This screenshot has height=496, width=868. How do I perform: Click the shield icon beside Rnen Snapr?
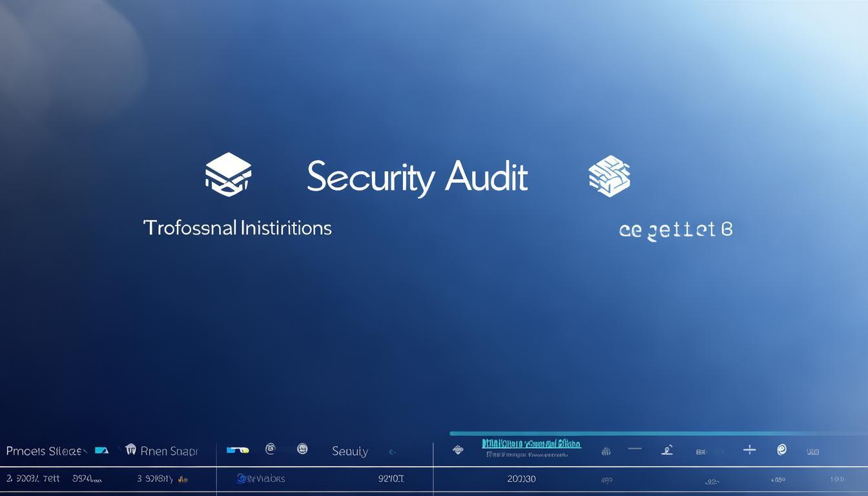[130, 450]
